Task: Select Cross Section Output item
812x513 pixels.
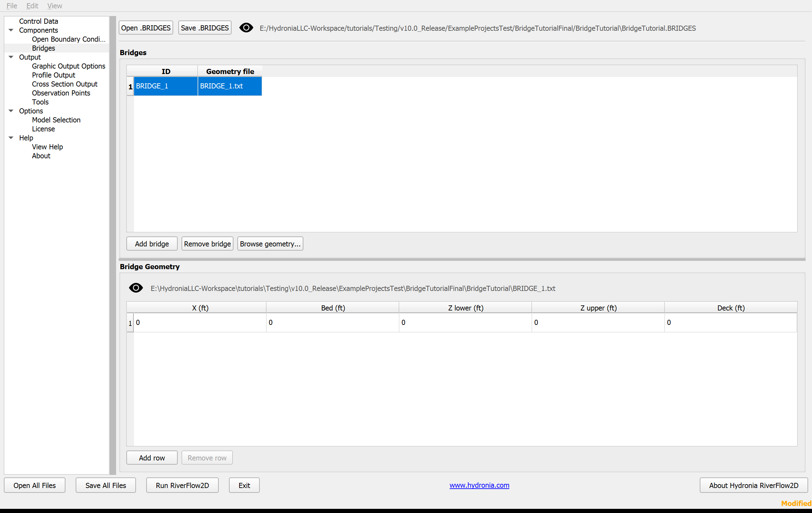Action: (x=65, y=84)
